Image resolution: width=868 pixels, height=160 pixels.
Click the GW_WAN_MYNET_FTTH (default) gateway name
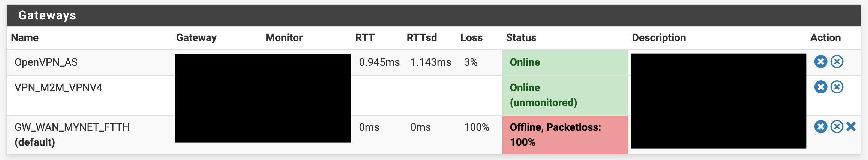pos(72,135)
